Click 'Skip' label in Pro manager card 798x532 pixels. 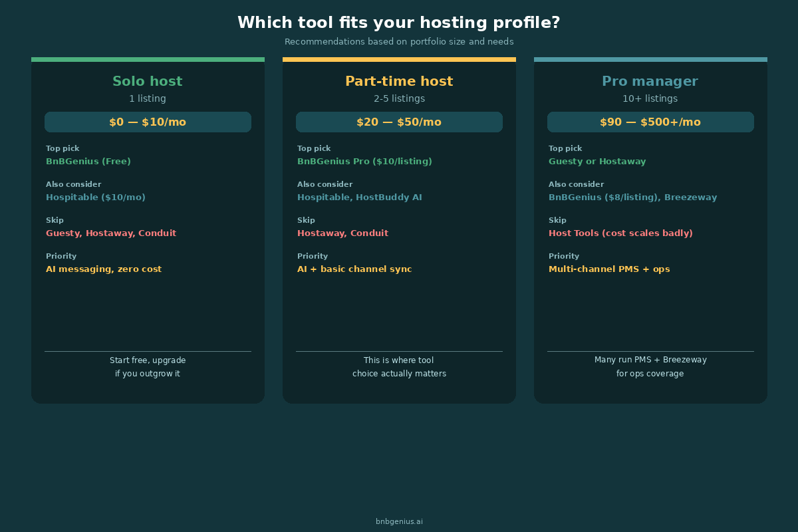557,220
